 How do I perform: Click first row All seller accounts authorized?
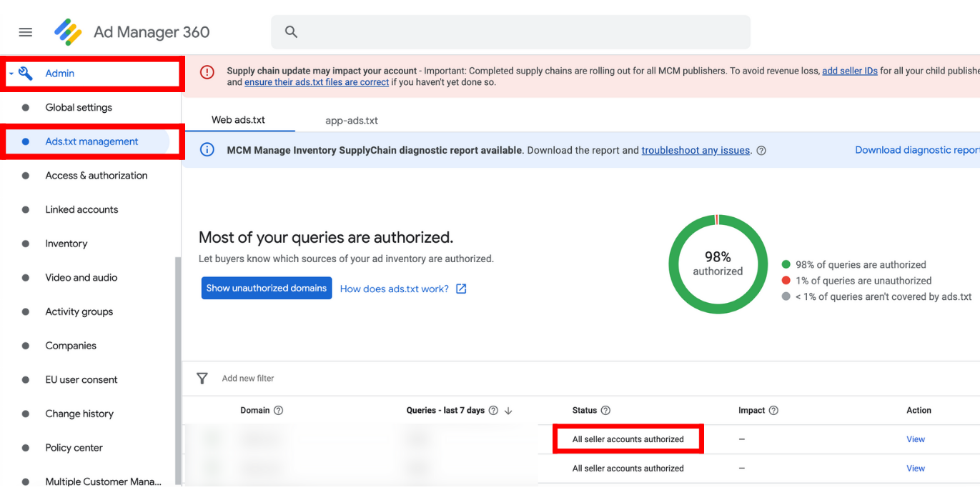pyautogui.click(x=628, y=439)
